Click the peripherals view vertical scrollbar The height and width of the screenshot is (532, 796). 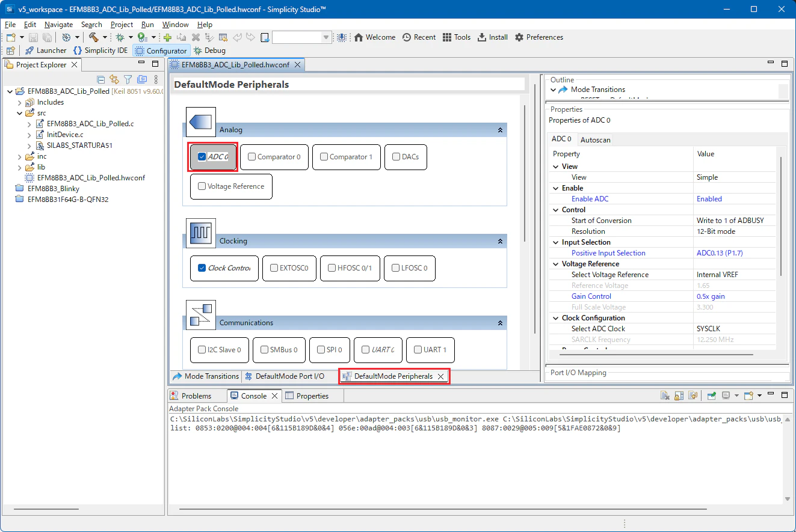pos(526,173)
